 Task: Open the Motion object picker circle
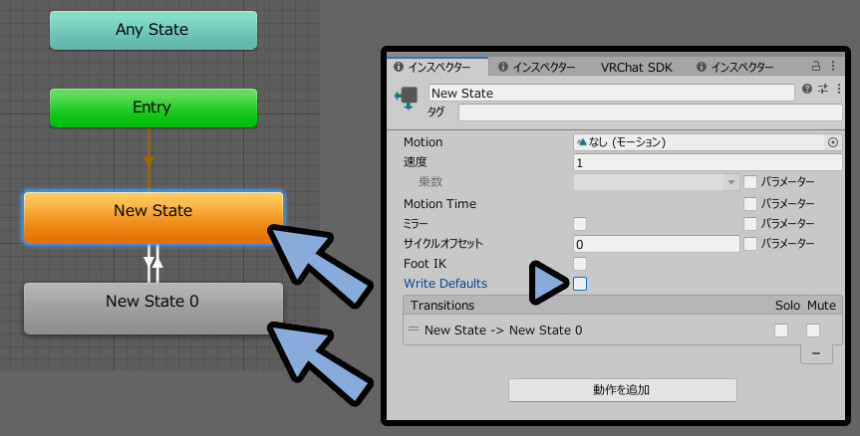[833, 143]
